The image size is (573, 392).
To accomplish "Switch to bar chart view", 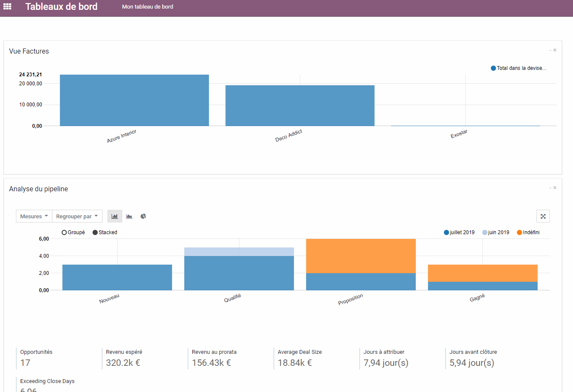I will tap(115, 216).
